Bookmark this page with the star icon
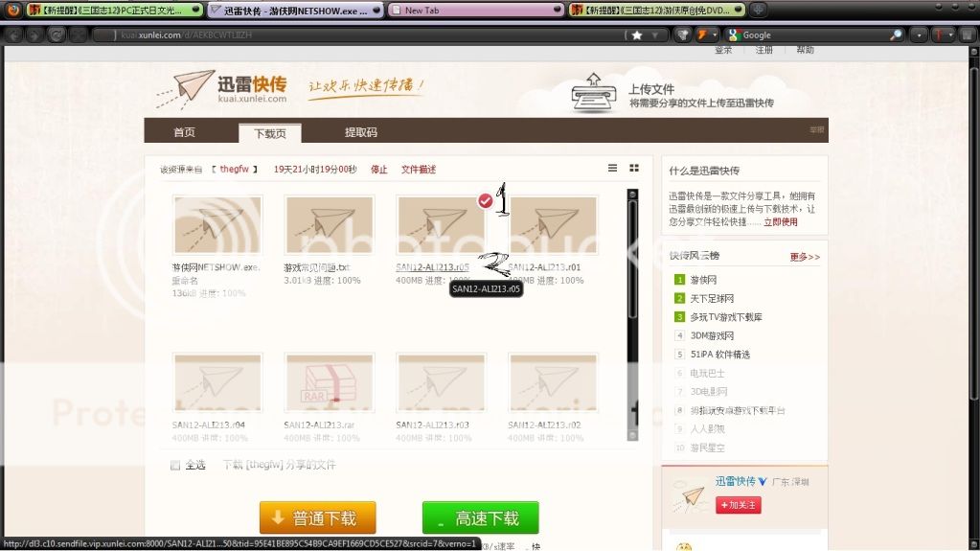980x551 pixels. click(x=637, y=35)
